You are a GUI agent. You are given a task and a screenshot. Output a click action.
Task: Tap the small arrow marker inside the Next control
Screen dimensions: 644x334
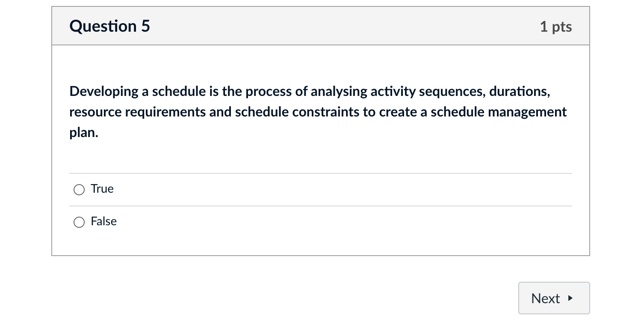(x=569, y=298)
